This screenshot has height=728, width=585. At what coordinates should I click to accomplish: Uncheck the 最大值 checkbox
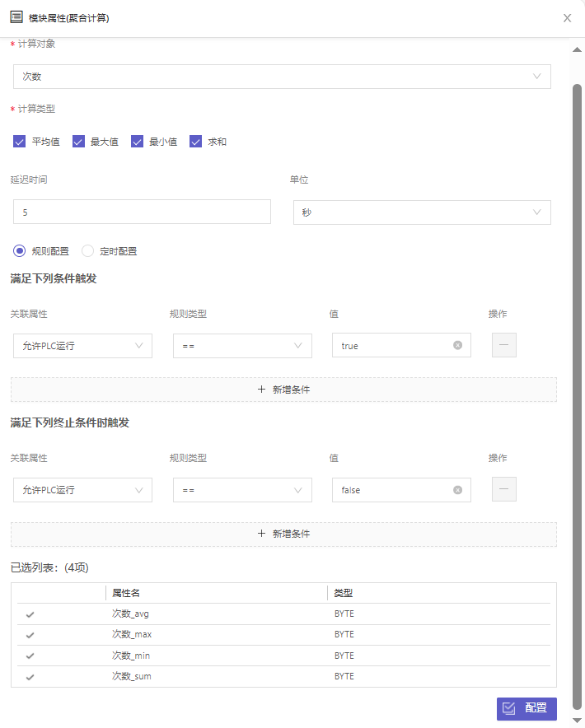[78, 142]
